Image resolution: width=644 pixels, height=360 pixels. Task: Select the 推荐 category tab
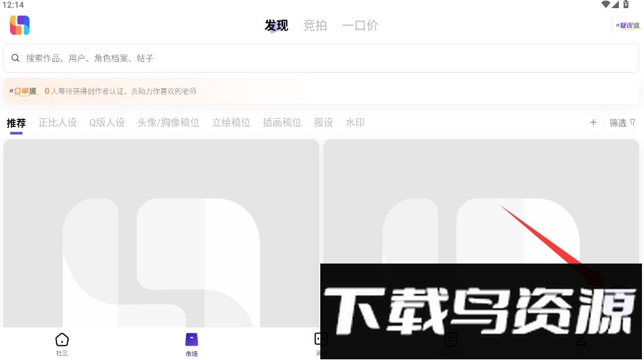coord(16,123)
